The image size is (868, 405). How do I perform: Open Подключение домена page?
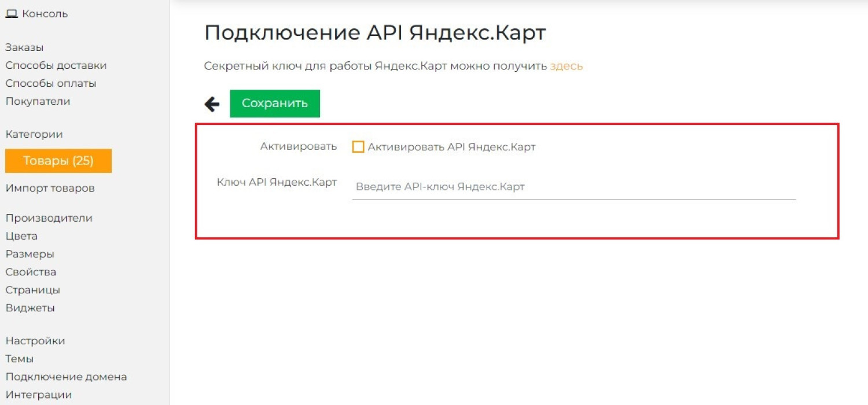(x=66, y=377)
